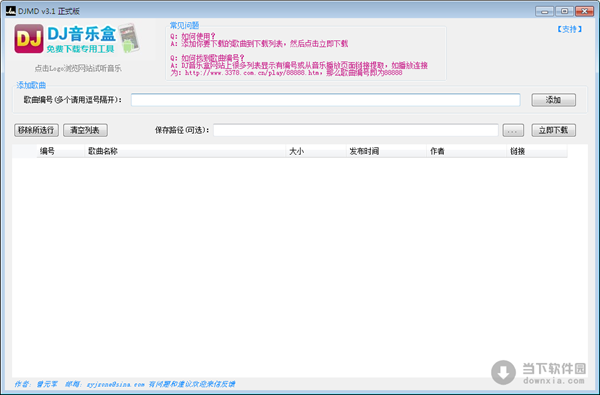Image resolution: width=600 pixels, height=395 pixels.
Task: Sort by the 编号 column header
Action: 60,151
